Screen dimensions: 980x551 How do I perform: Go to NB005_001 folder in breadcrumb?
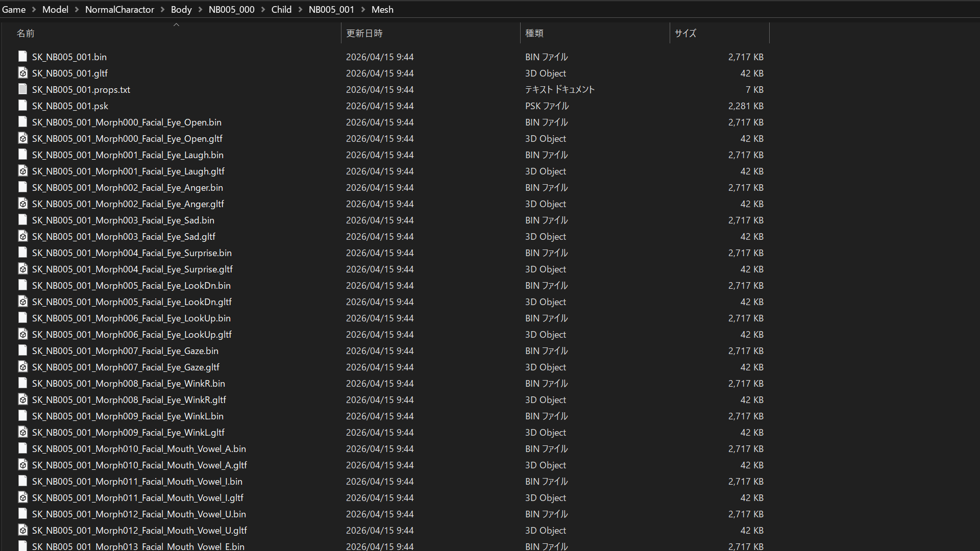pyautogui.click(x=331, y=10)
